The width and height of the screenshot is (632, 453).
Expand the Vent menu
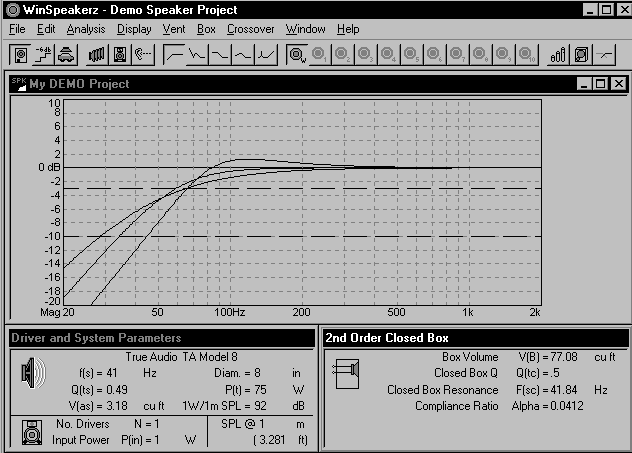(x=173, y=29)
